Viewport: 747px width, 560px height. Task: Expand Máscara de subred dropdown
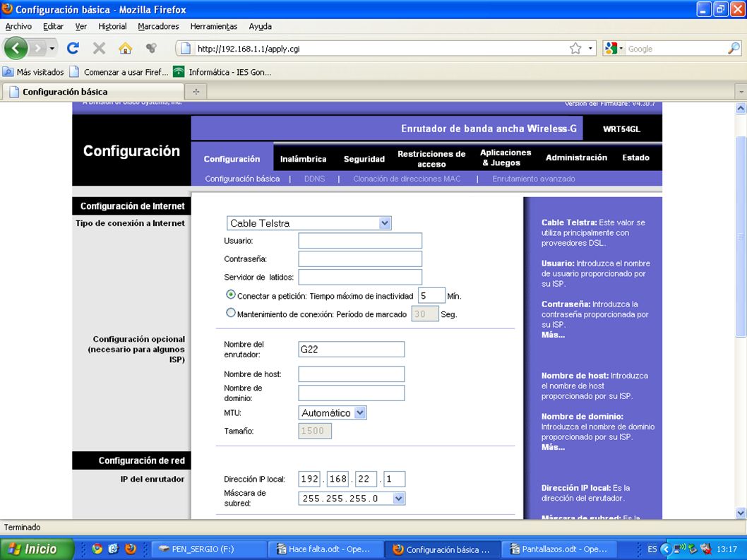pyautogui.click(x=399, y=499)
